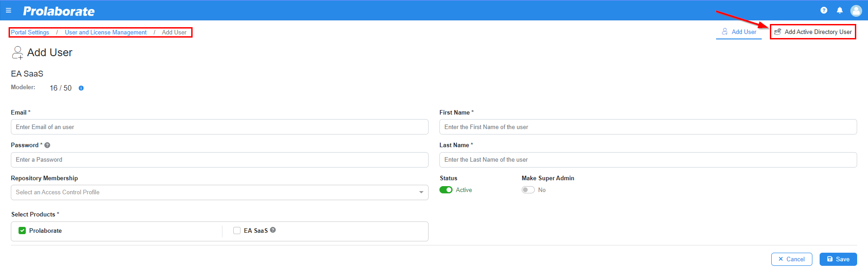The width and height of the screenshot is (868, 269).
Task: Uncheck the Prolaborate product checkbox
Action: point(22,231)
